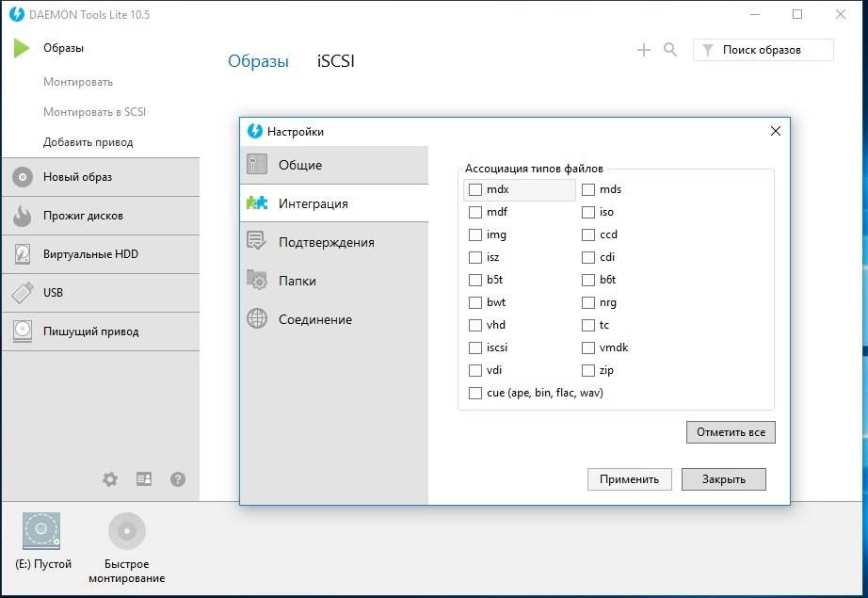Viewport: 868px width, 598px height.
Task: Open the Общие settings tab
Action: [x=334, y=165]
